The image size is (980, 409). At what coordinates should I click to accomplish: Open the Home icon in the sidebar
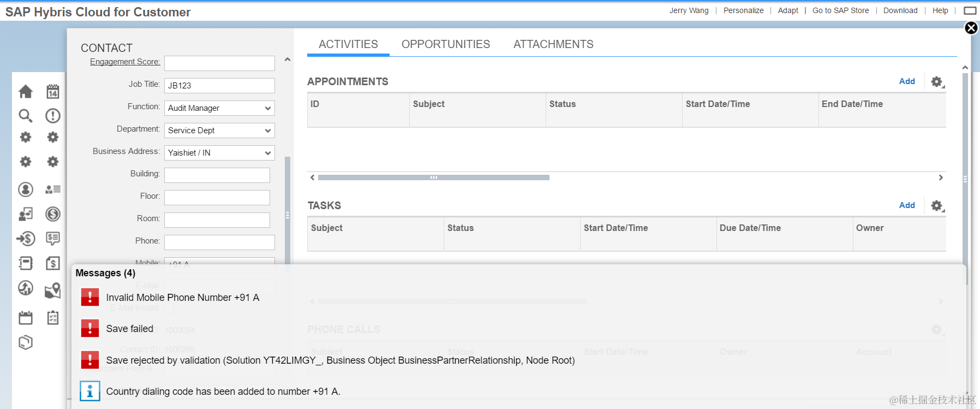26,91
